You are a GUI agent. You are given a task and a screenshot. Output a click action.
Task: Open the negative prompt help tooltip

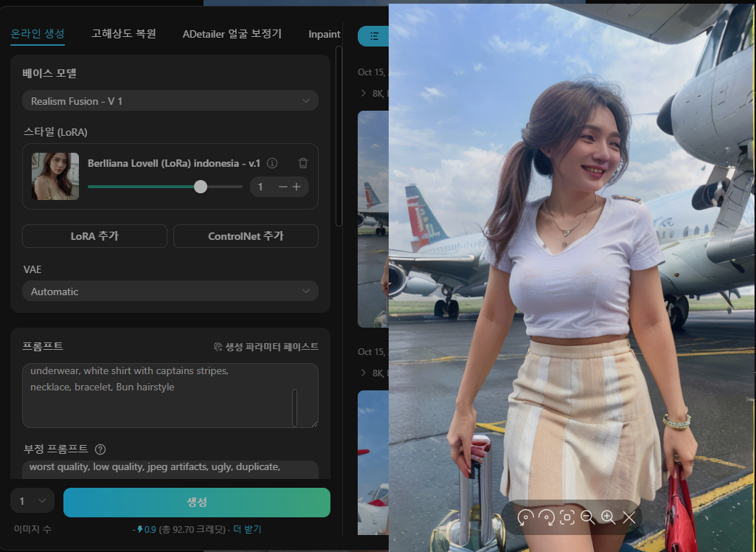[101, 449]
